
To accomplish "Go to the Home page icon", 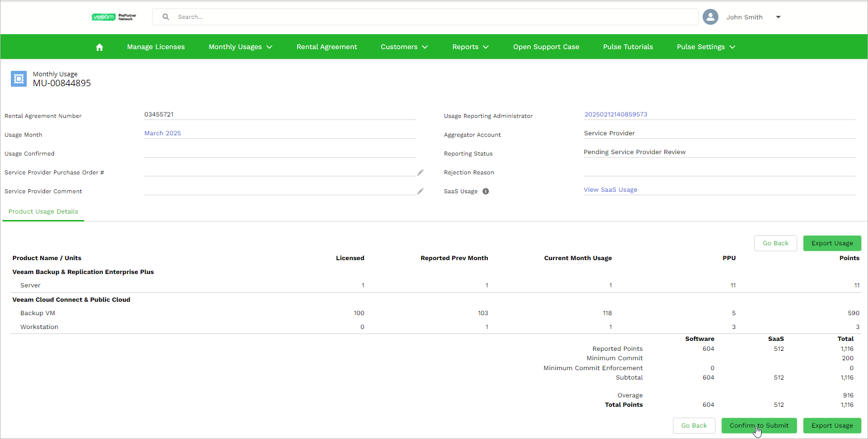I will (x=100, y=47).
